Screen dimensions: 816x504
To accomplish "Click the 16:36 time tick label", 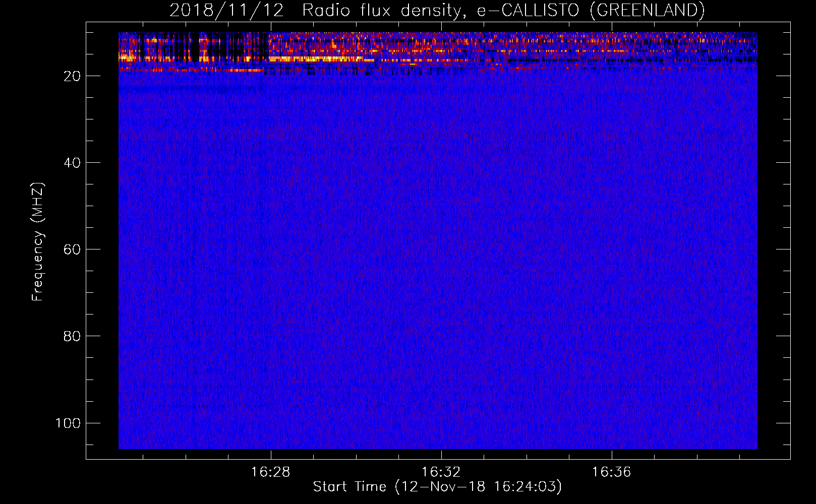I will [611, 472].
